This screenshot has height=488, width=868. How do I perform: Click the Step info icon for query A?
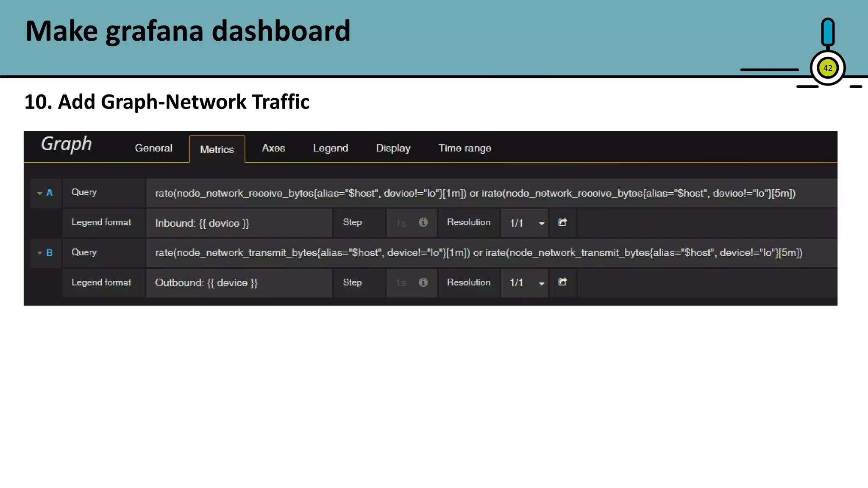tap(423, 222)
